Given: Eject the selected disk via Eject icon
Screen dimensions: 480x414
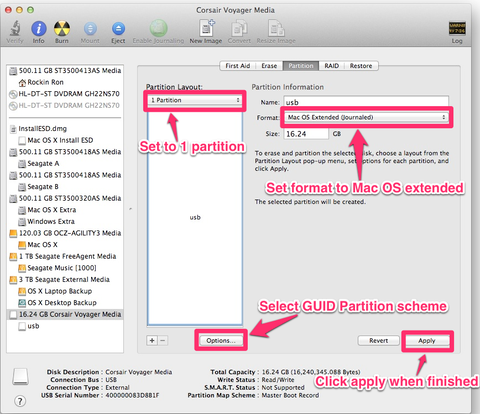Looking at the screenshot, I should coord(118,29).
